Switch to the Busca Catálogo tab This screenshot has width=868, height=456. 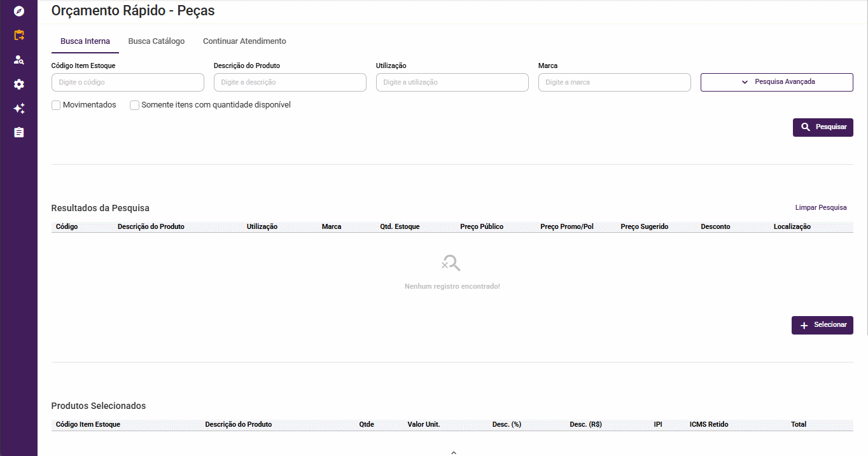157,41
